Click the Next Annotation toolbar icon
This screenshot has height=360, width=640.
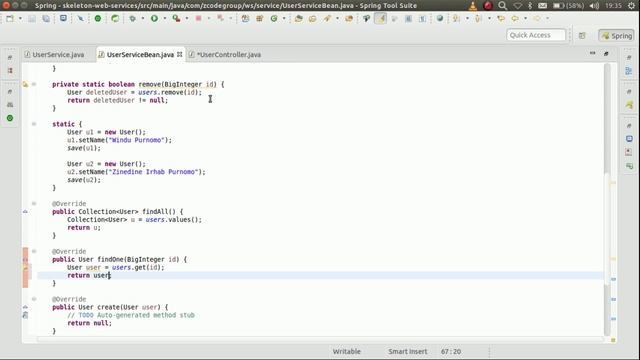[456, 18]
